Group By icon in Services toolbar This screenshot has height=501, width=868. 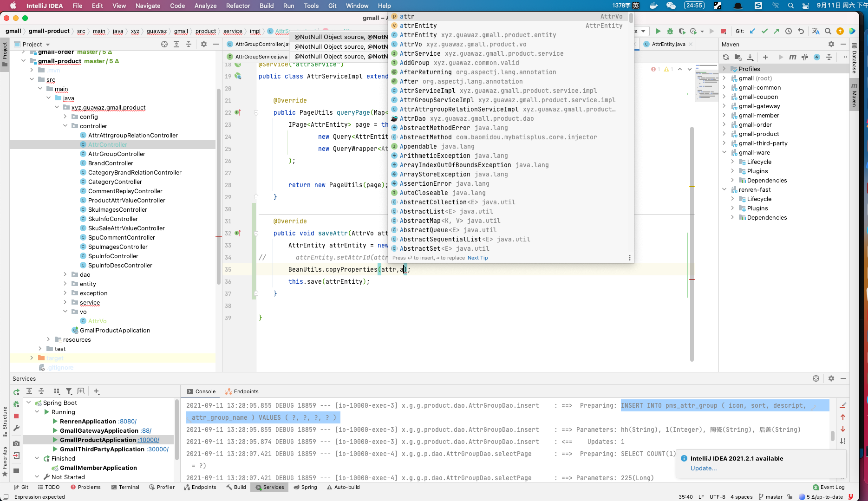coord(57,391)
